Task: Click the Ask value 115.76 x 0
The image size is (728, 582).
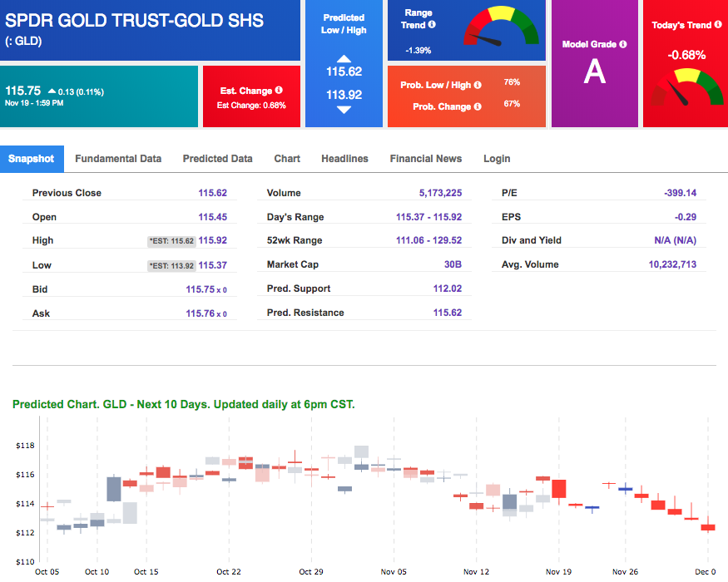Action: pos(206,313)
